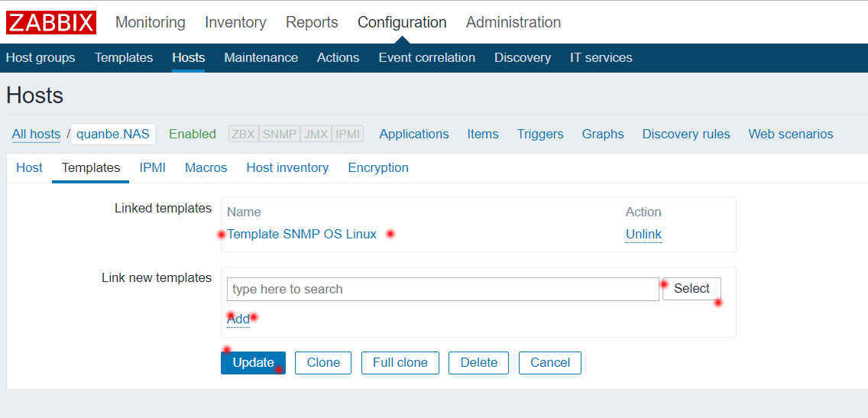Viewport: 868px width, 418px height.
Task: Open the host's Applications list
Action: point(414,134)
